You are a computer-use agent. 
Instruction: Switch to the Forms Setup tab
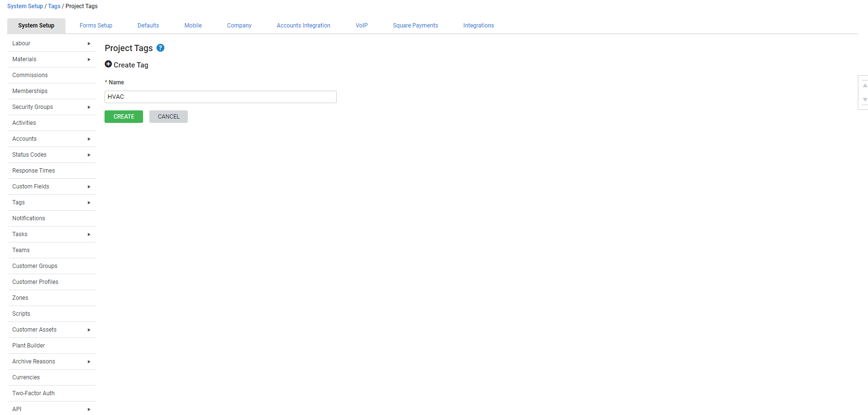pyautogui.click(x=96, y=26)
